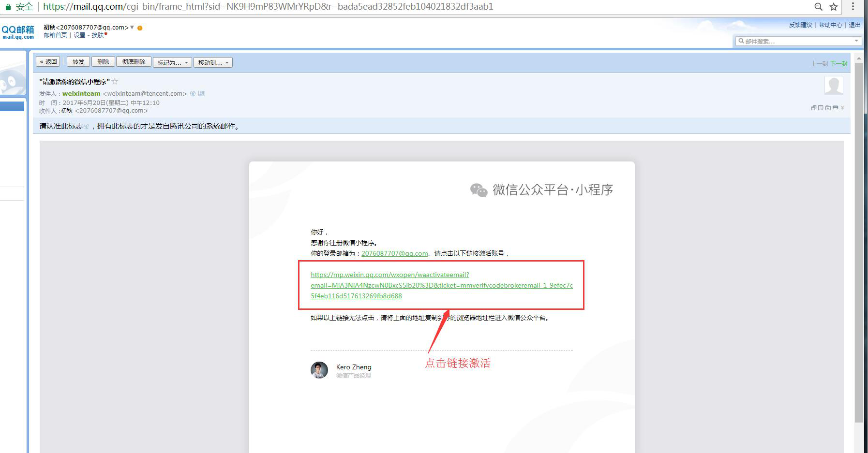Viewport: 868px width, 453px height.
Task: Click the 删除 delete button
Action: point(103,62)
